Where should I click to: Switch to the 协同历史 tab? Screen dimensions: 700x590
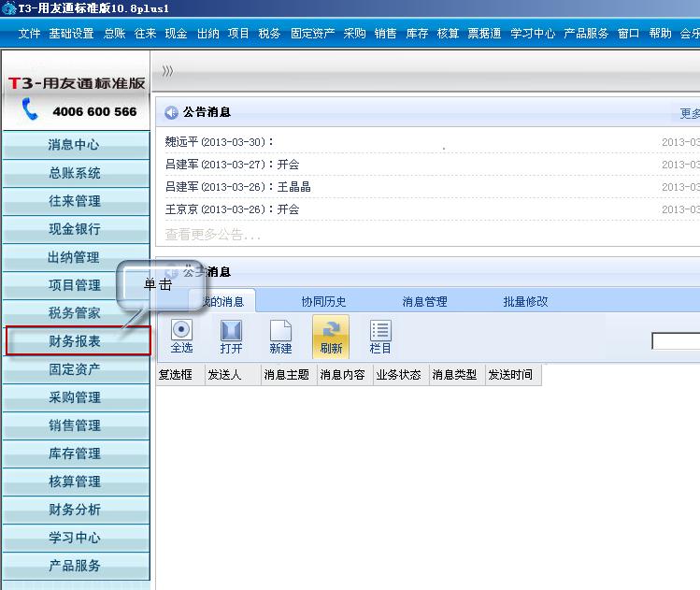tap(323, 301)
